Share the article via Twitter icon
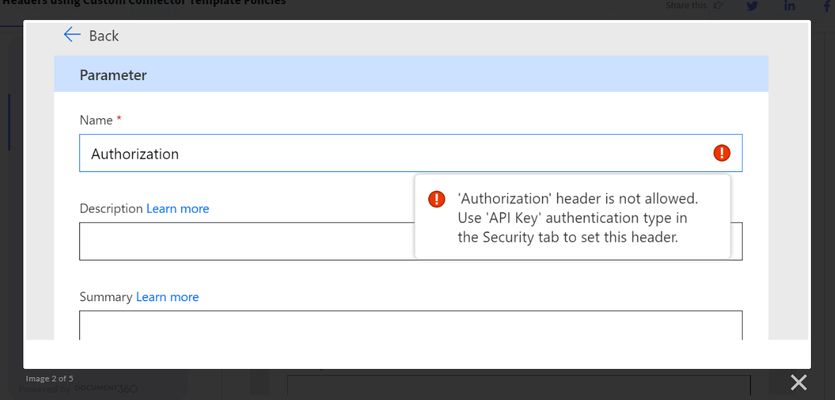The width and height of the screenshot is (835, 400). coord(752,6)
